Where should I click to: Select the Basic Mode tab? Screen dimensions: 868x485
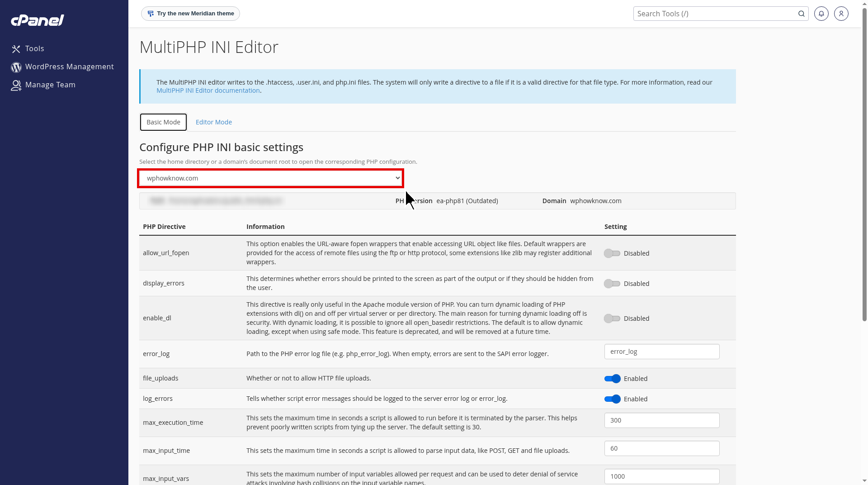pyautogui.click(x=163, y=122)
